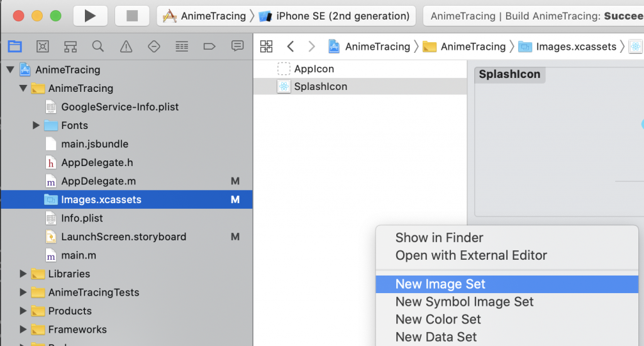Open the related items grid menu
The width and height of the screenshot is (644, 346).
pos(266,47)
